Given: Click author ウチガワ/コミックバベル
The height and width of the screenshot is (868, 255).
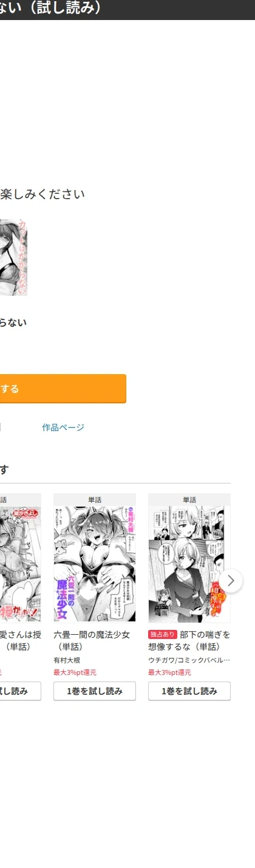Looking at the screenshot, I should click(x=189, y=660).
